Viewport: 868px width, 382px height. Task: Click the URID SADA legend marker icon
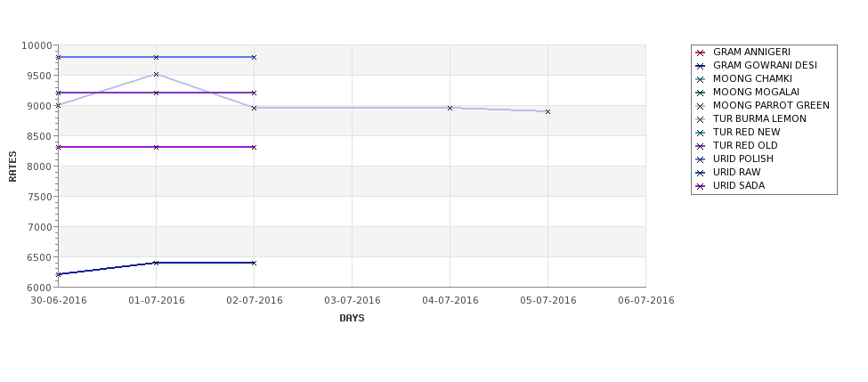click(x=701, y=186)
